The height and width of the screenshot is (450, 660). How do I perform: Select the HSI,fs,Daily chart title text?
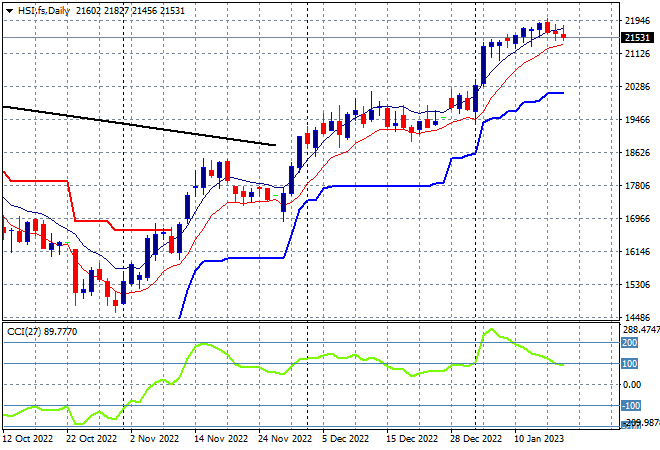[x=44, y=11]
